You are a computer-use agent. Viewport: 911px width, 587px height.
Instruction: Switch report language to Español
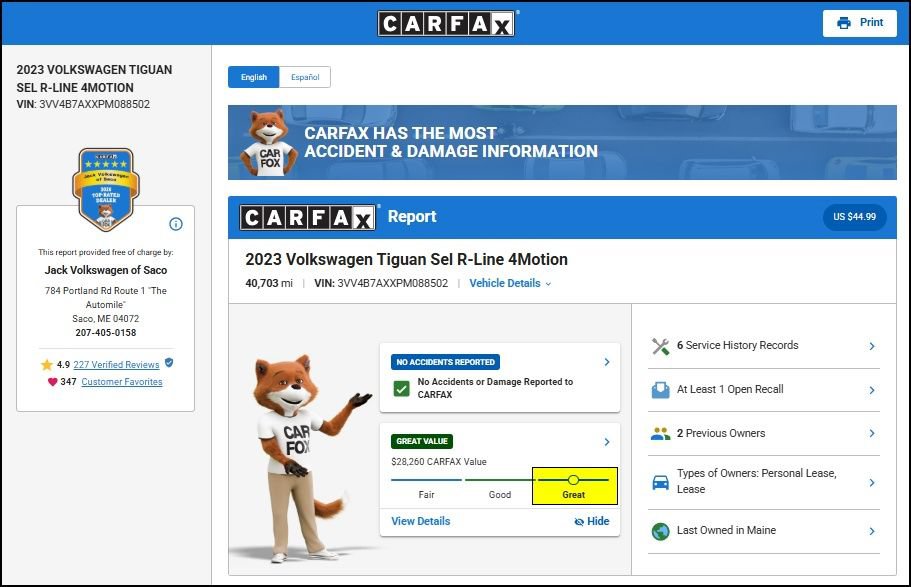point(305,77)
